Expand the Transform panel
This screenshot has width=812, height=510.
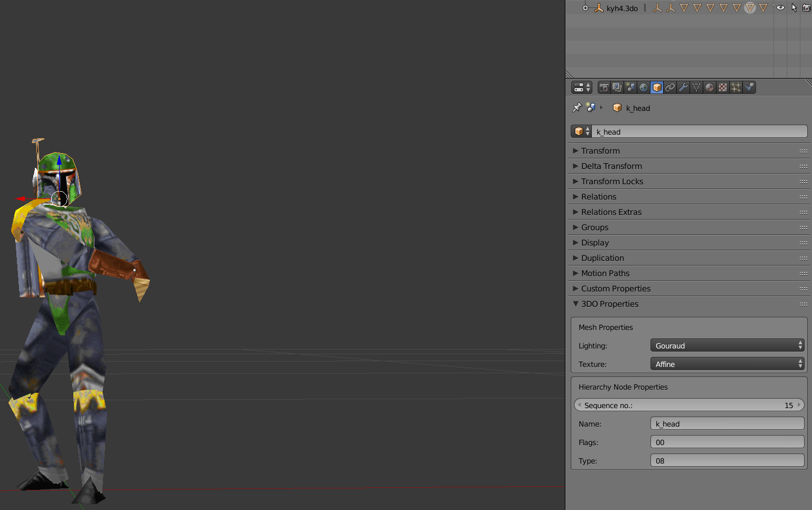[688, 151]
